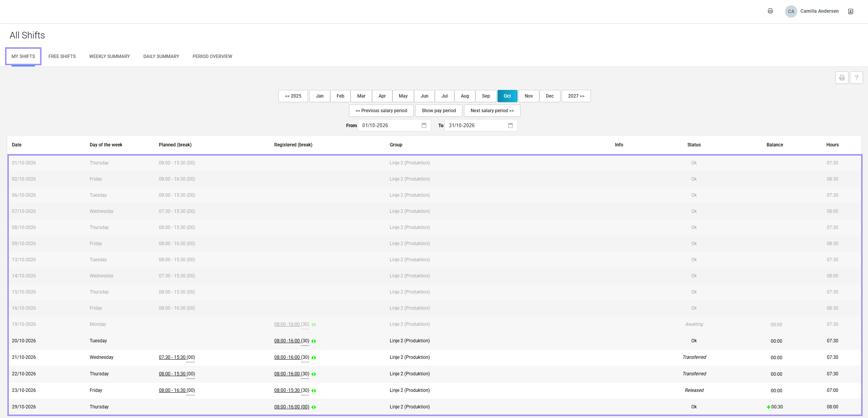The height and width of the screenshot is (418, 868).
Task: Click the highlighted Oct month button
Action: click(507, 96)
